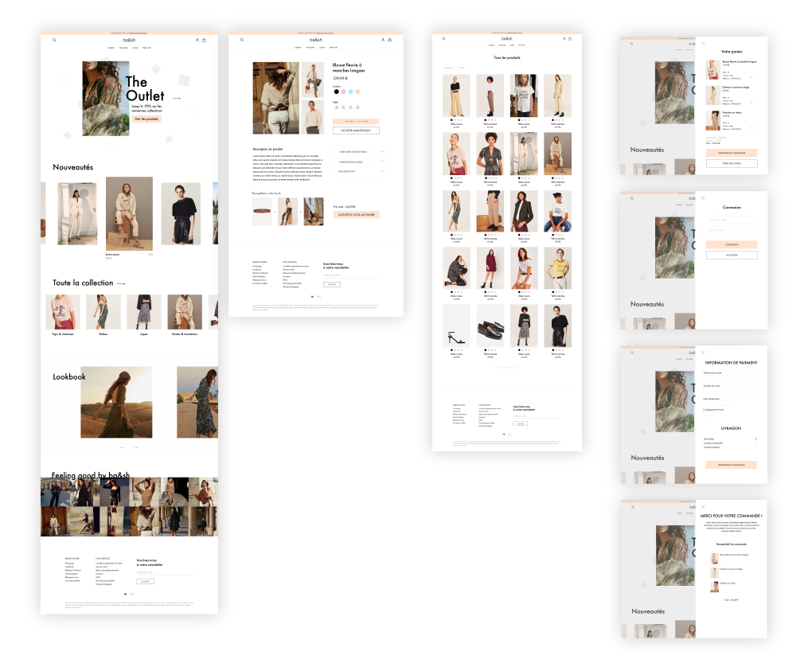Choose the first size option under Taille
Image resolution: width=812 pixels, height=671 pixels.
click(x=336, y=106)
